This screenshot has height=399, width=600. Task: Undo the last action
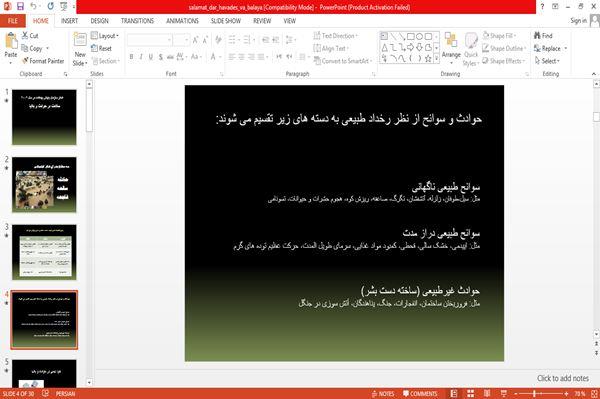click(x=34, y=7)
